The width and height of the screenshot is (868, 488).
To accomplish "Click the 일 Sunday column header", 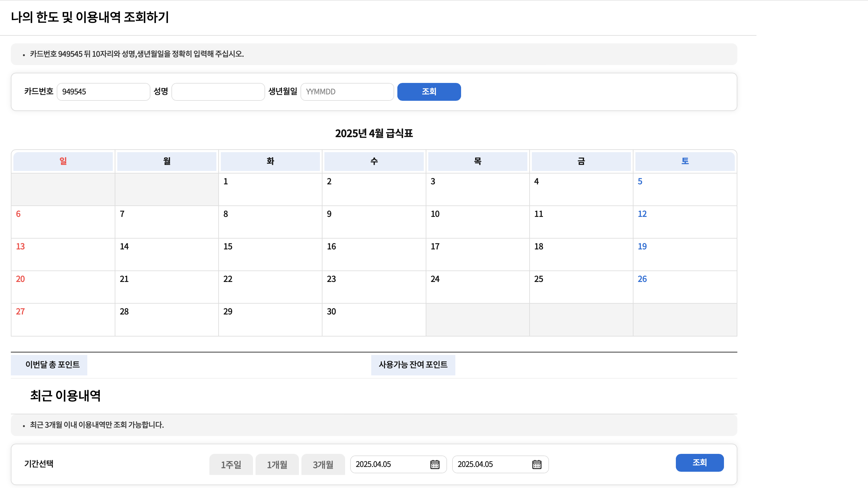I will 63,161.
